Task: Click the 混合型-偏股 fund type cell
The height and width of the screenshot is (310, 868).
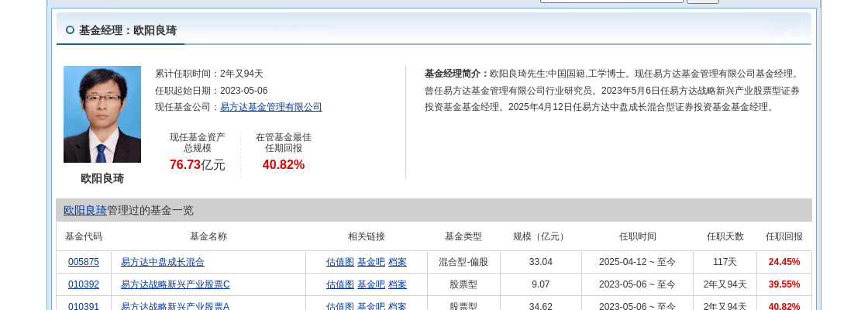Action: [x=463, y=262]
